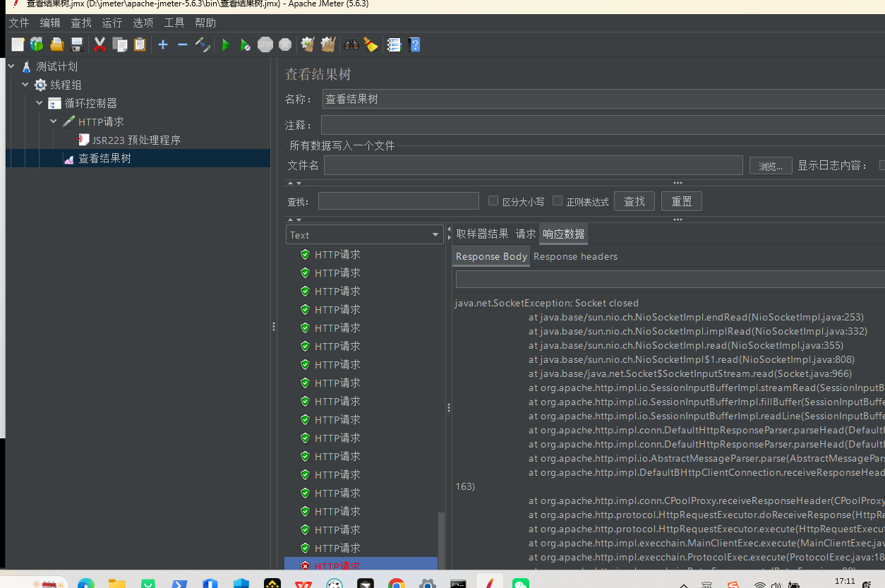Collapse all nodes with minus icon

pyautogui.click(x=183, y=44)
